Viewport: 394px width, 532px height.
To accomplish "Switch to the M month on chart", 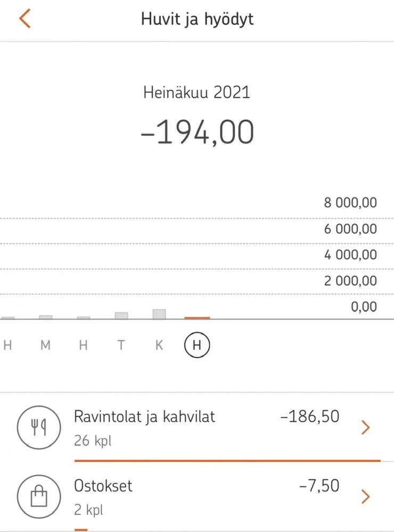I will pos(45,345).
